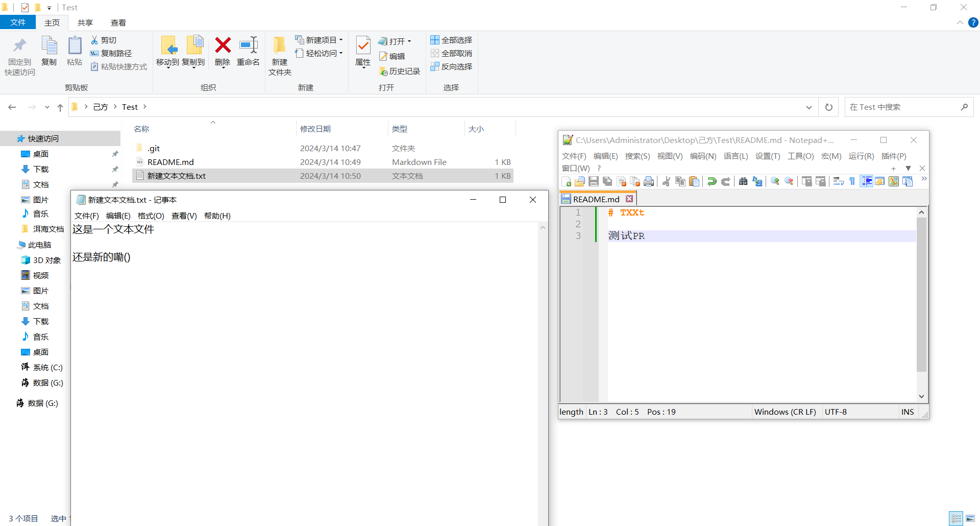Open Notepad++ 编码(N) menu
Screen dimensions: 980x526
pos(703,156)
